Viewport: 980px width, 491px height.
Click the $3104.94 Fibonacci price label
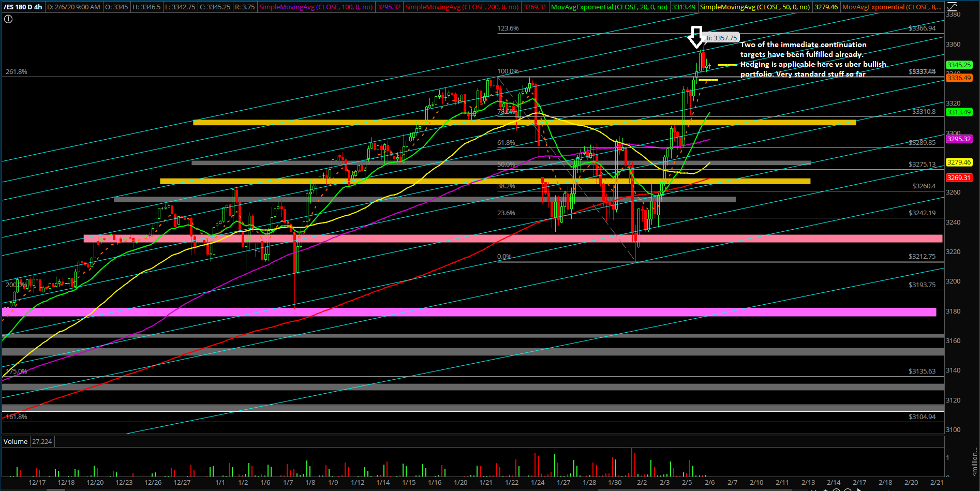pyautogui.click(x=922, y=417)
